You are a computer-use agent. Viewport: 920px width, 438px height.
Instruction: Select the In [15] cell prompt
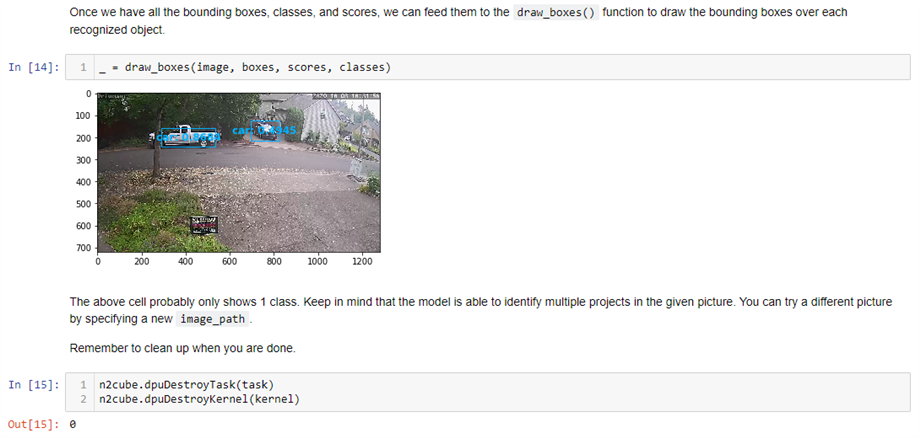point(33,385)
